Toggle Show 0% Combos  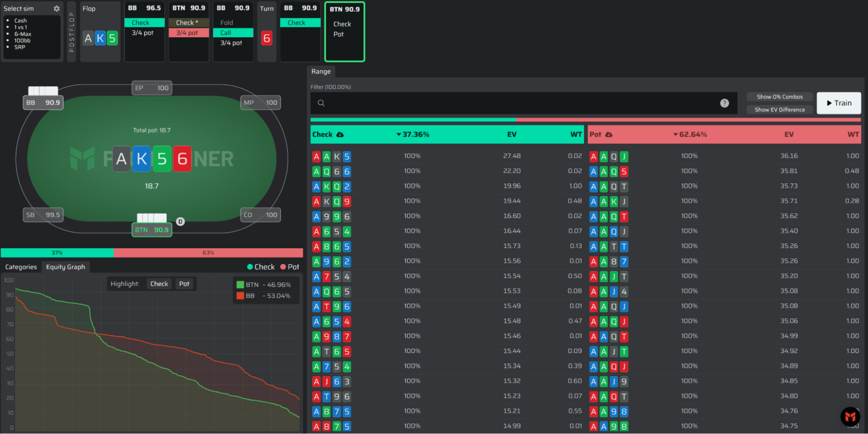coord(779,97)
